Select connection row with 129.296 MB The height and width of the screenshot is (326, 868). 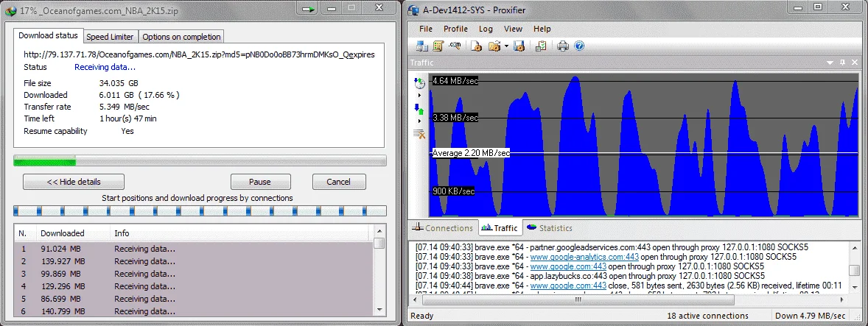coord(194,286)
